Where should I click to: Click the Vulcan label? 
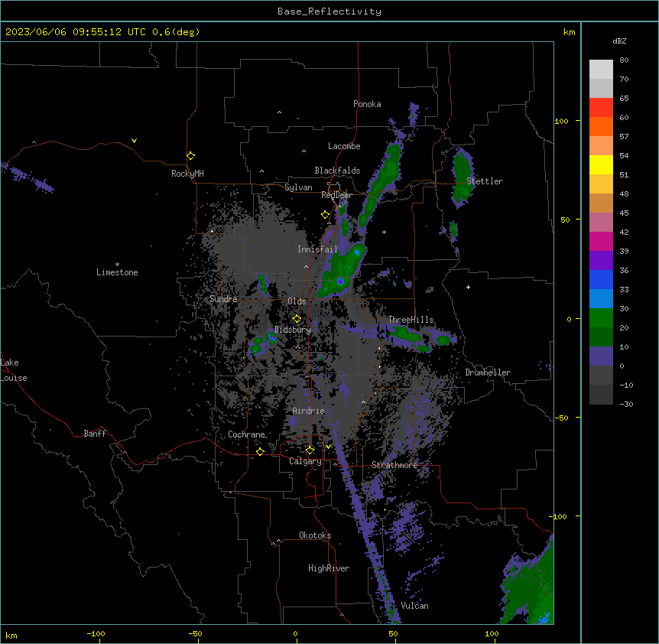pos(414,606)
